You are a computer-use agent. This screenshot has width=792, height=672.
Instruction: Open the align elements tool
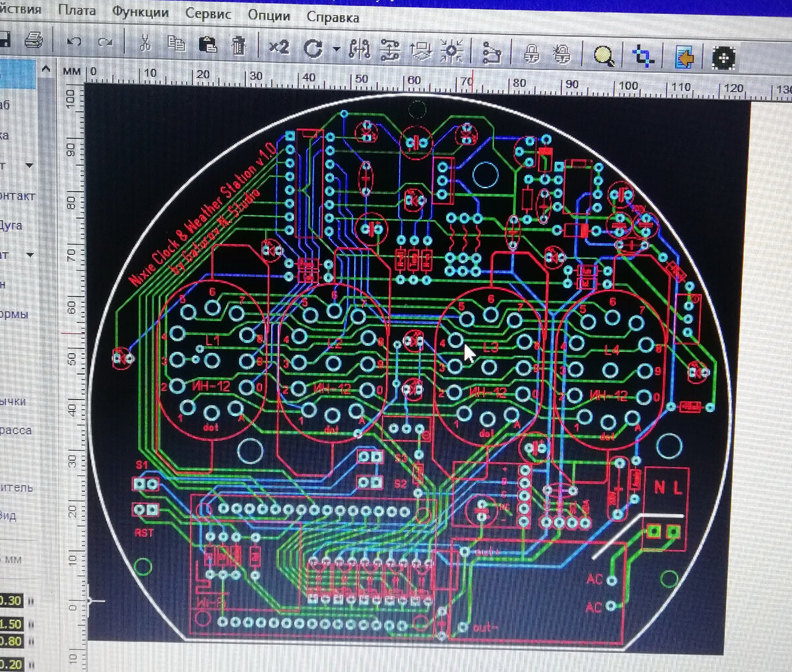[x=421, y=51]
